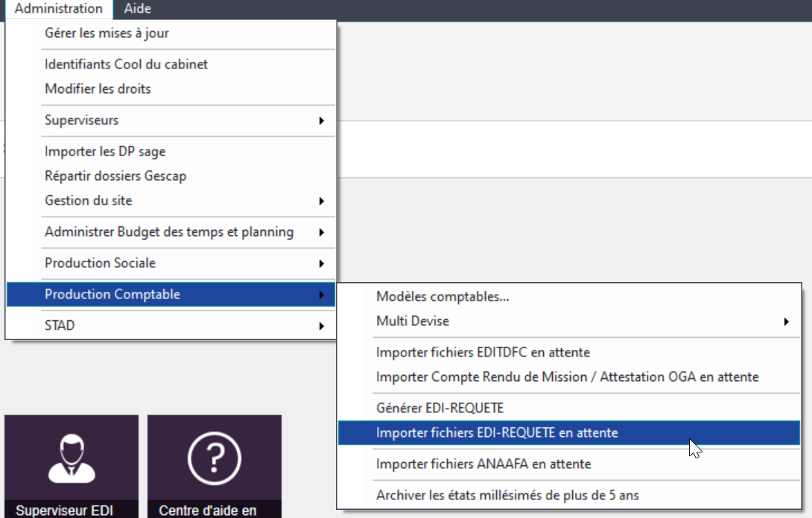The width and height of the screenshot is (812, 518).
Task: Select Importer fichiers EDI-REQUETE en attente
Action: click(x=569, y=433)
